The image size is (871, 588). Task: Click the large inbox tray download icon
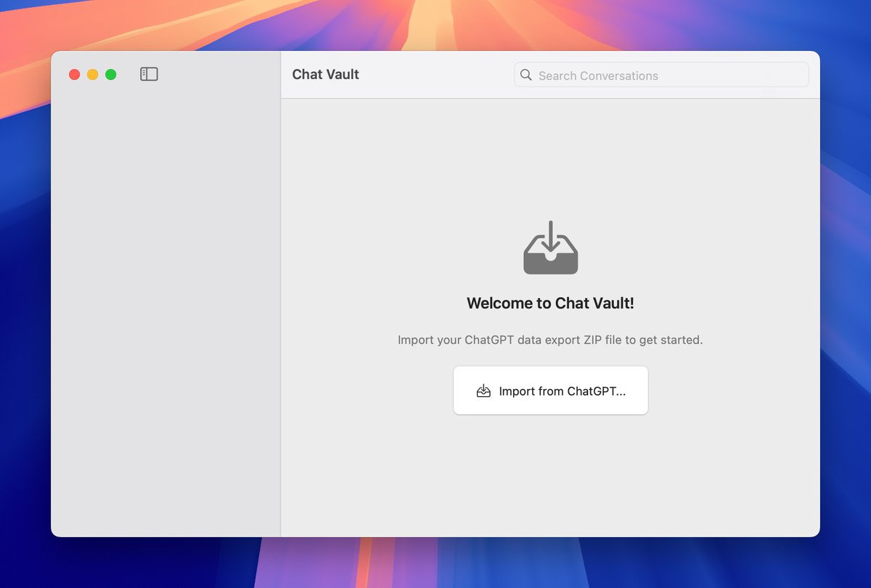coord(551,248)
